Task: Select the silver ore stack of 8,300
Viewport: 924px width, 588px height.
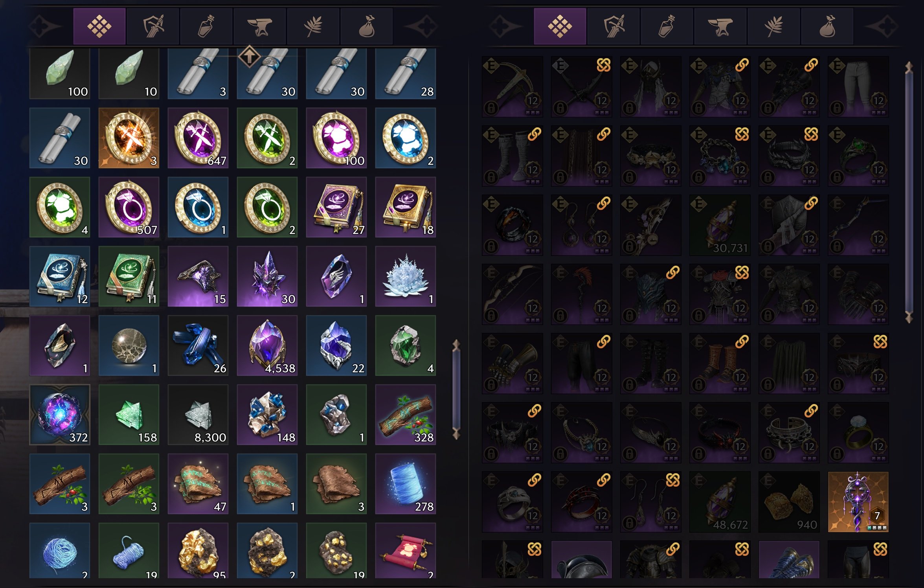Action: click(198, 415)
